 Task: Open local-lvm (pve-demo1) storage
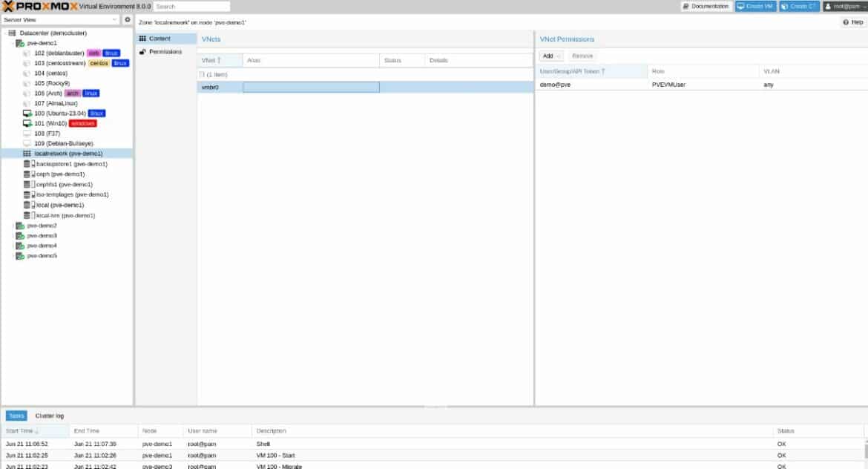[65, 215]
